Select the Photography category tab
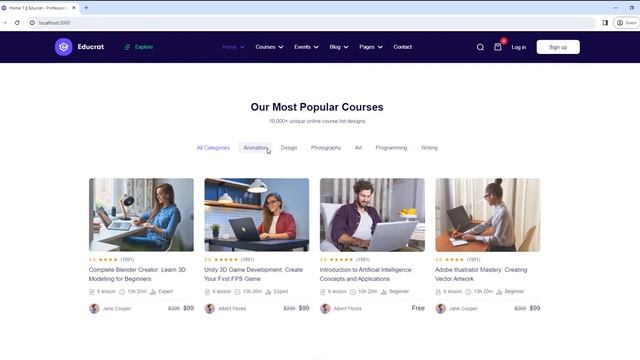The width and height of the screenshot is (640, 360). 326,148
